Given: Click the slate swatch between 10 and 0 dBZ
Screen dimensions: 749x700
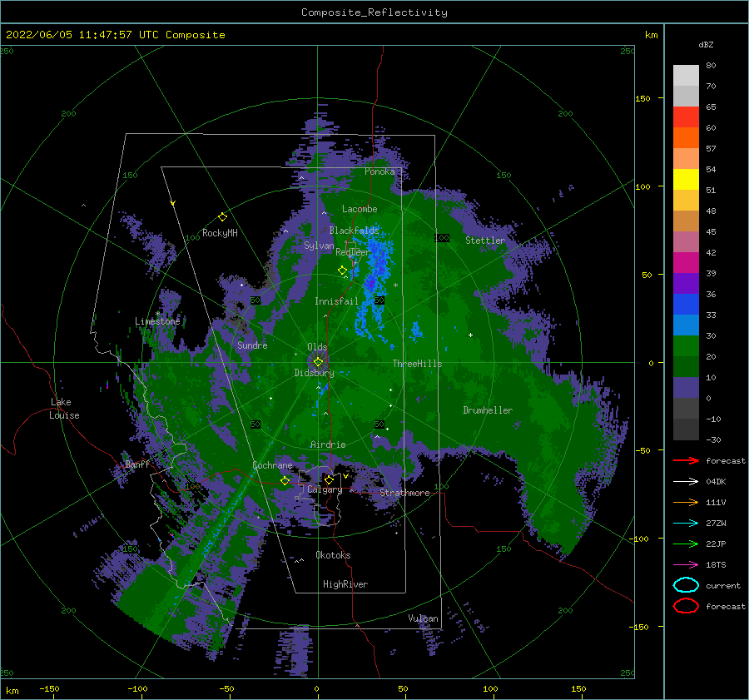Looking at the screenshot, I should pyautogui.click(x=686, y=388).
